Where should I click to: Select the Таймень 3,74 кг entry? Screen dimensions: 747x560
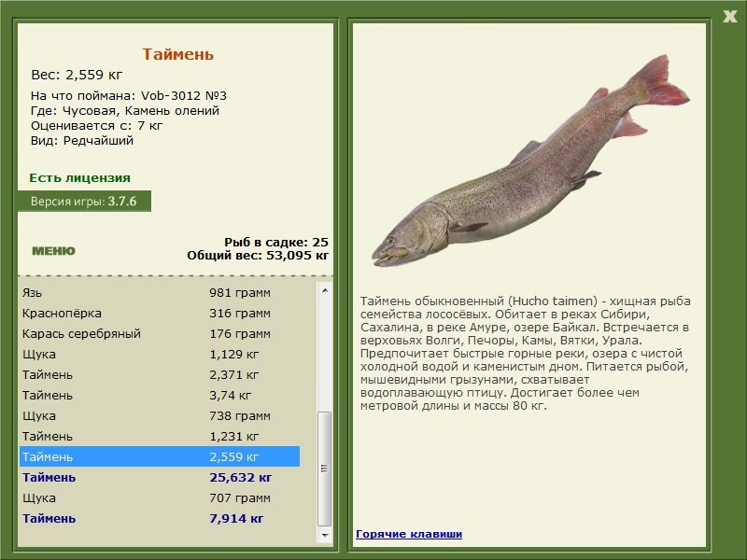coord(160,395)
